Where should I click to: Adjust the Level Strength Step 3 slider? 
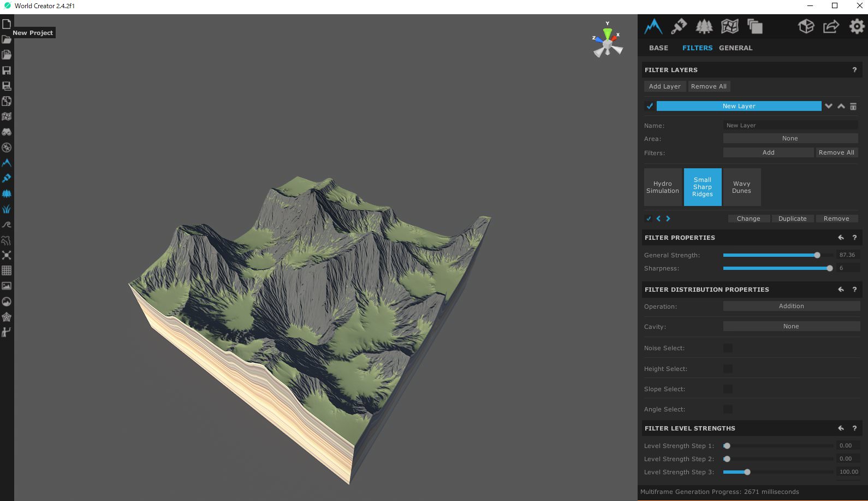pyautogui.click(x=778, y=472)
